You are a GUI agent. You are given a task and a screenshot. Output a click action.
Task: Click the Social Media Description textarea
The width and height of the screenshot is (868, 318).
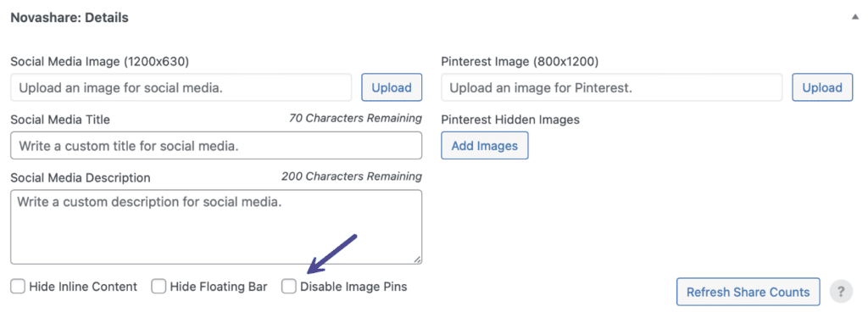[x=216, y=227]
